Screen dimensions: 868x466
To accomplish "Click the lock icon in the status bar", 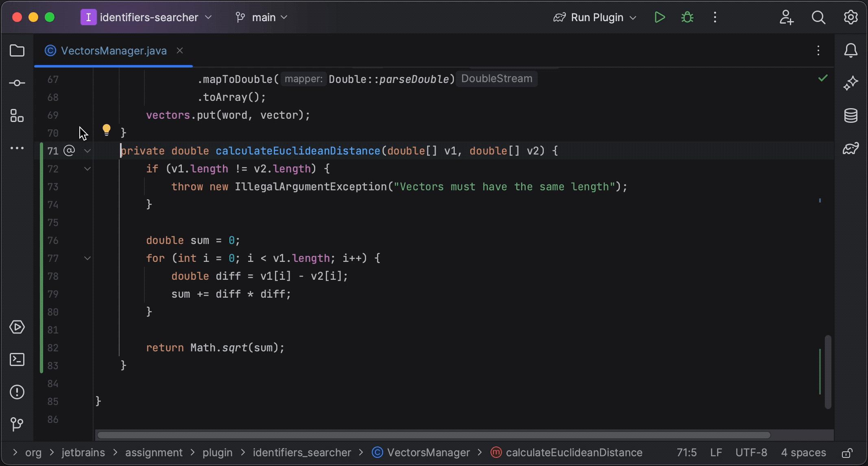I will click(x=848, y=453).
